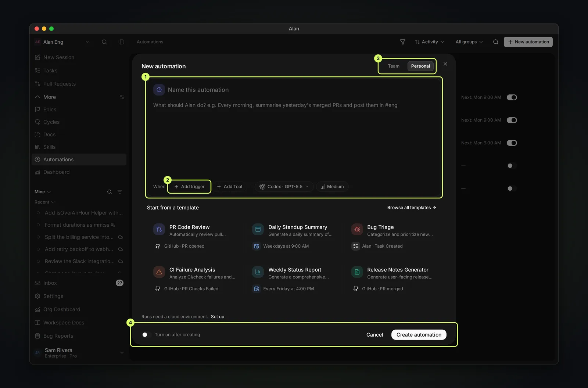Open Inbox in the sidebar
The width and height of the screenshot is (588, 388).
(x=79, y=283)
